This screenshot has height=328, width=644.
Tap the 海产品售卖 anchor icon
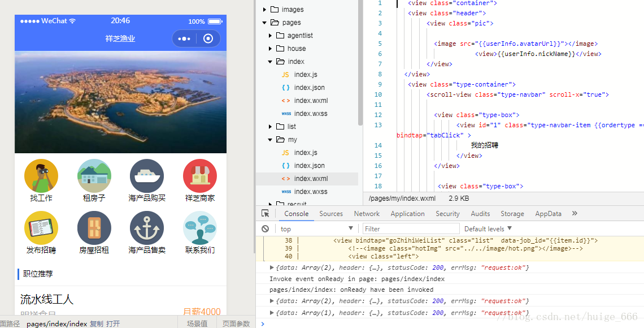pyautogui.click(x=147, y=228)
